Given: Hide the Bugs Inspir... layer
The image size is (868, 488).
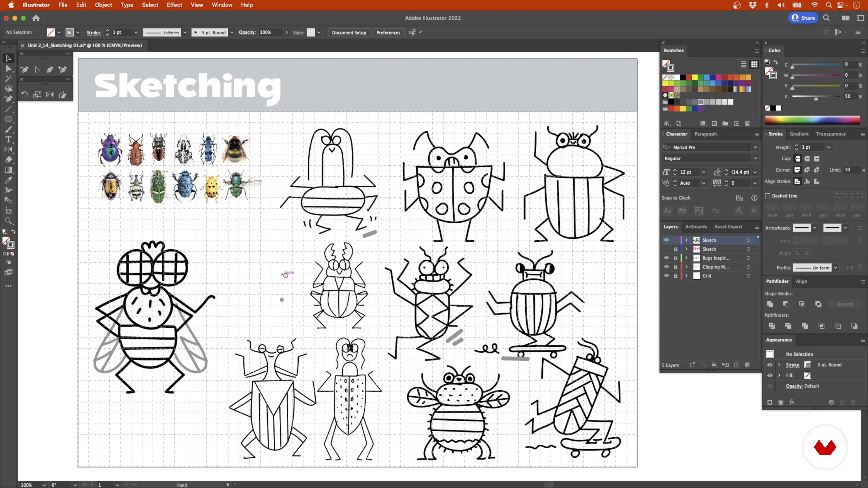Looking at the screenshot, I should [666, 258].
